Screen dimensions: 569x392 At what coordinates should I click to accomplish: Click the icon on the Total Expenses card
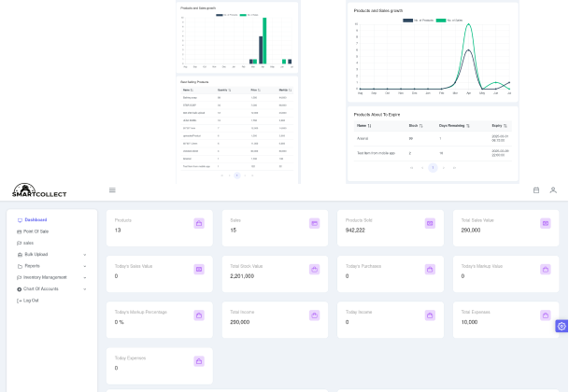(x=546, y=315)
